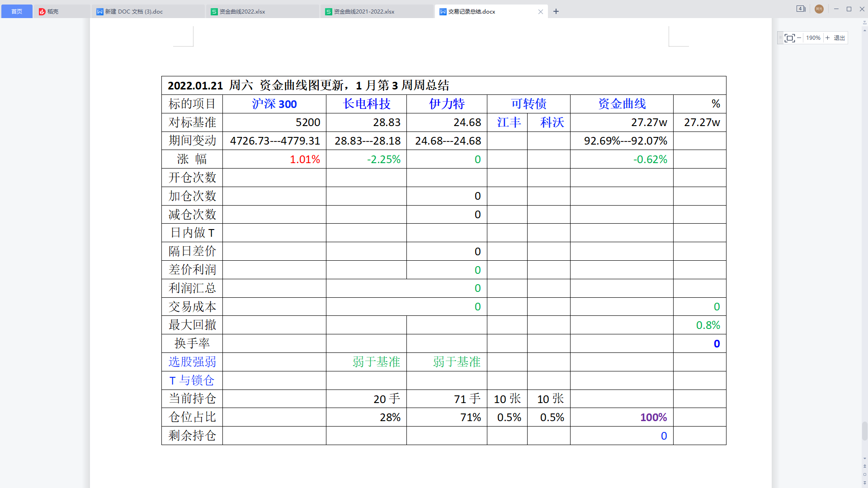Switch to the 首页 home tab
Image resolution: width=868 pixels, height=488 pixels.
point(17,11)
